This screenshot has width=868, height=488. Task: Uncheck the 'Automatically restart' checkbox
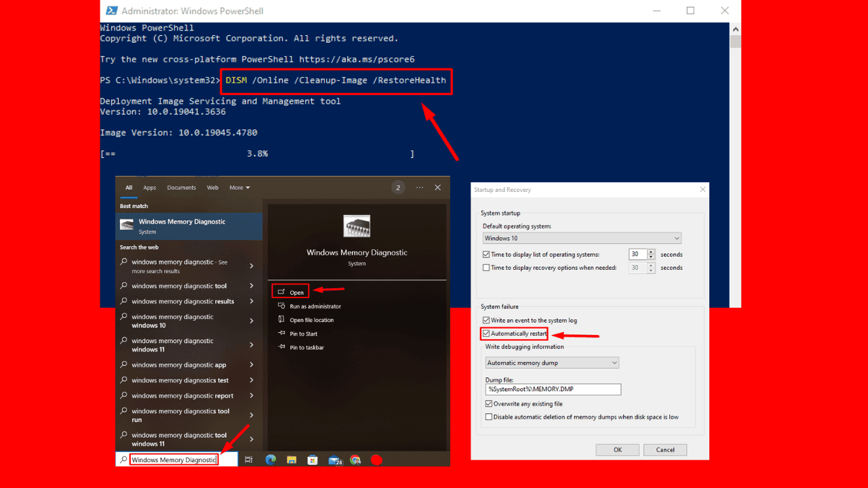[x=486, y=333]
